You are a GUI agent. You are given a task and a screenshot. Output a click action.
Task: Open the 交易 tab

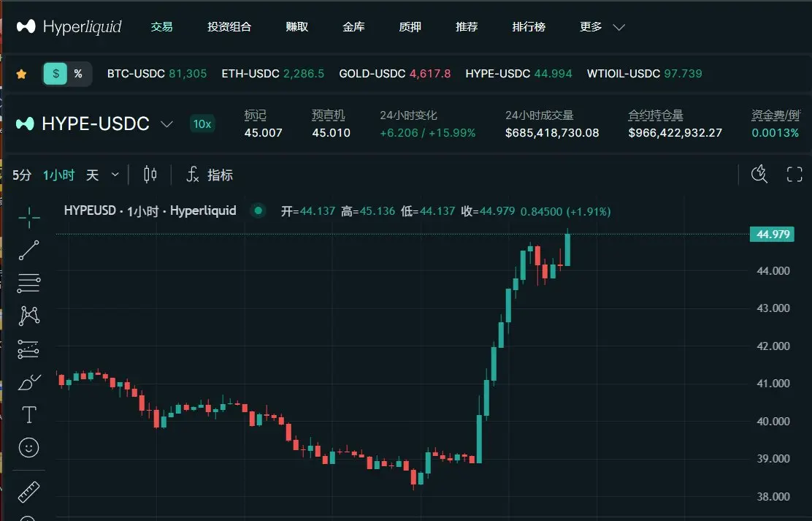[x=161, y=26]
